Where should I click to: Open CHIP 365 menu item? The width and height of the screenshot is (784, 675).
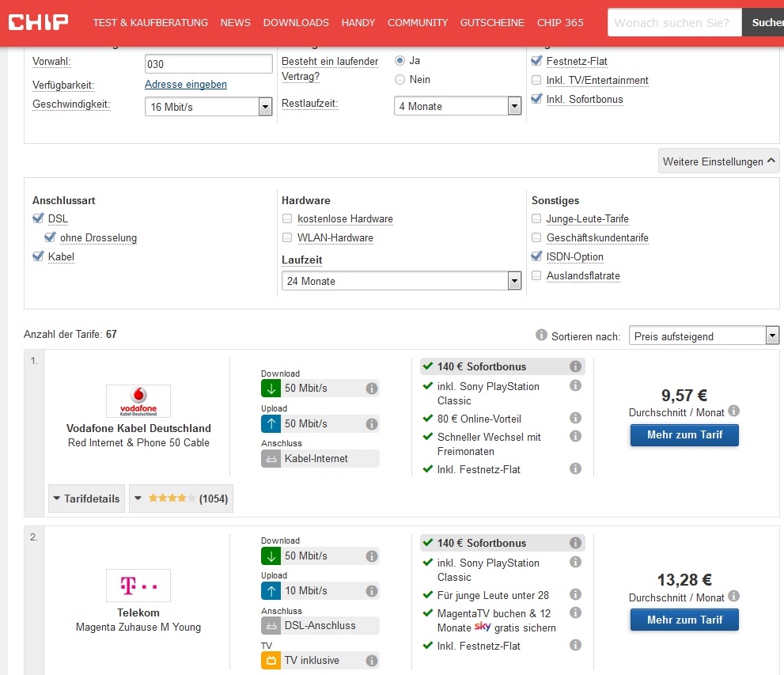click(560, 22)
